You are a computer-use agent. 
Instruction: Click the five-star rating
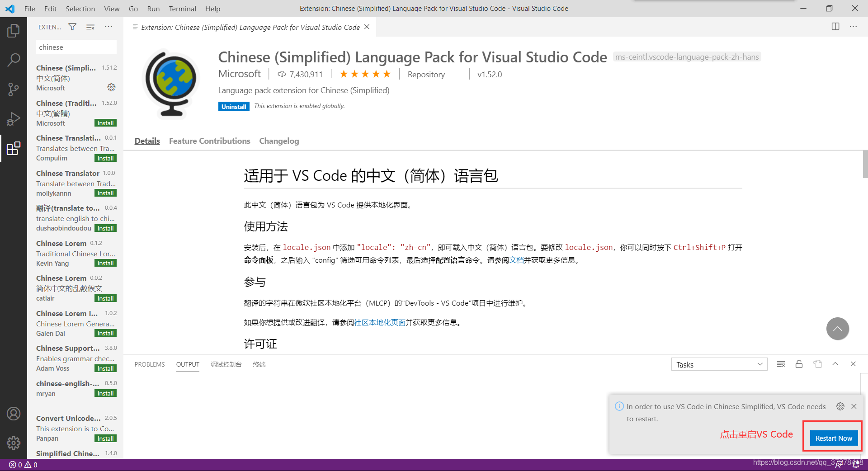(x=365, y=74)
